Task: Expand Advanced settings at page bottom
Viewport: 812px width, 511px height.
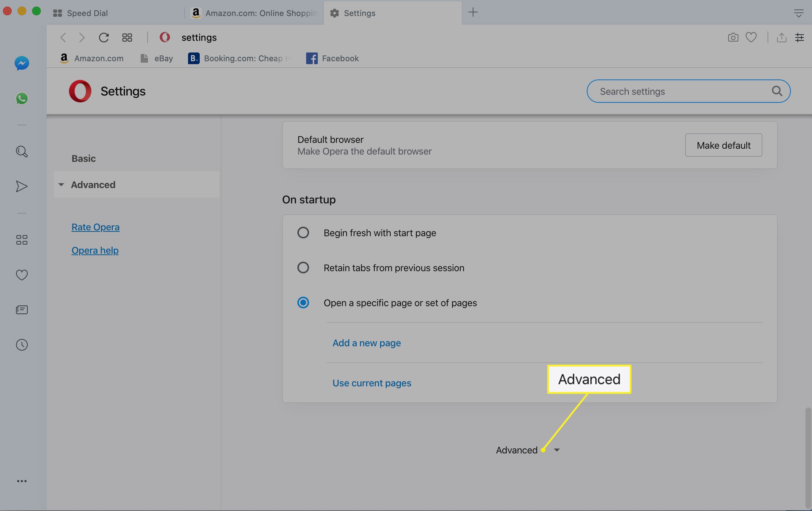Action: [x=528, y=450]
